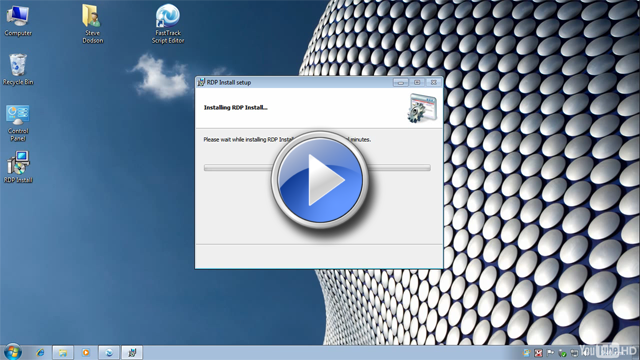Click the safely remove hardware tray icon
640x360 pixels.
pos(562,353)
